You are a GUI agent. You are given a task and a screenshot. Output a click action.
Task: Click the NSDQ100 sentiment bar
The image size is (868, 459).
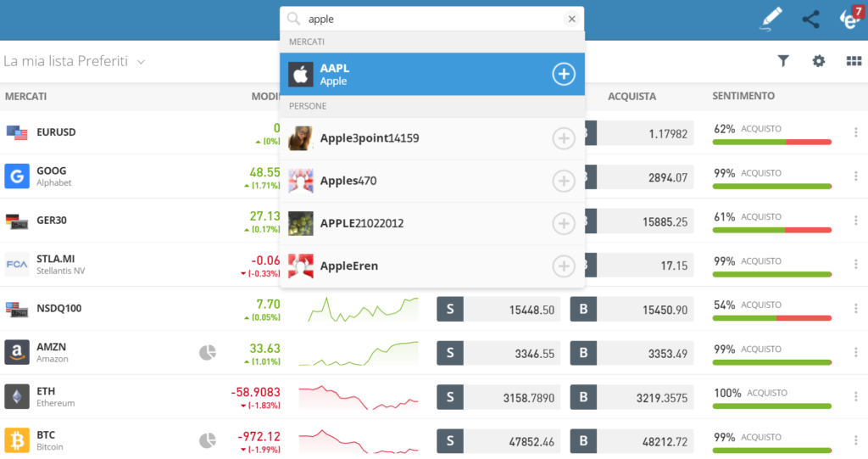tap(771, 318)
